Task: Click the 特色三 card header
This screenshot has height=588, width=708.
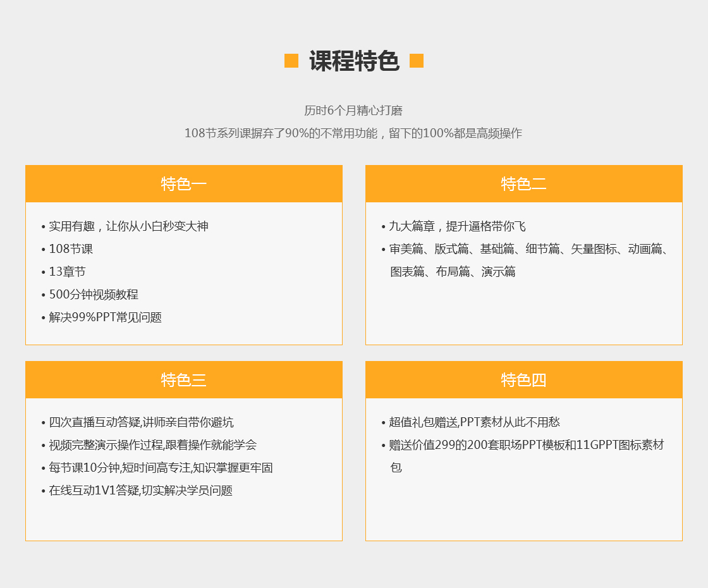Action: (x=184, y=380)
